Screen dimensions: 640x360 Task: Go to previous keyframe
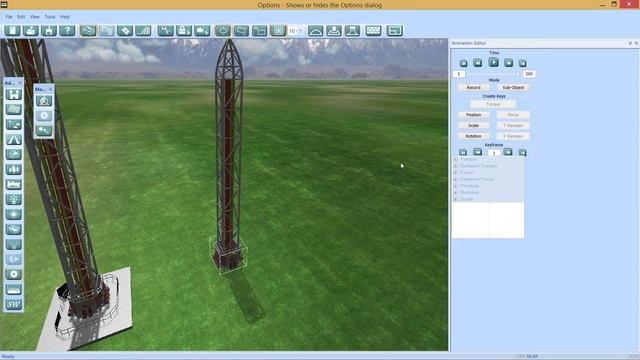click(x=478, y=152)
